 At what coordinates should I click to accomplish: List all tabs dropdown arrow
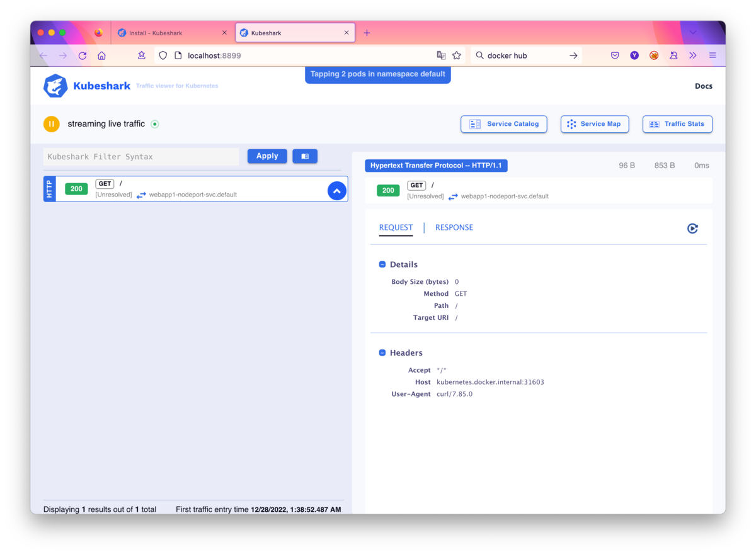point(693,33)
